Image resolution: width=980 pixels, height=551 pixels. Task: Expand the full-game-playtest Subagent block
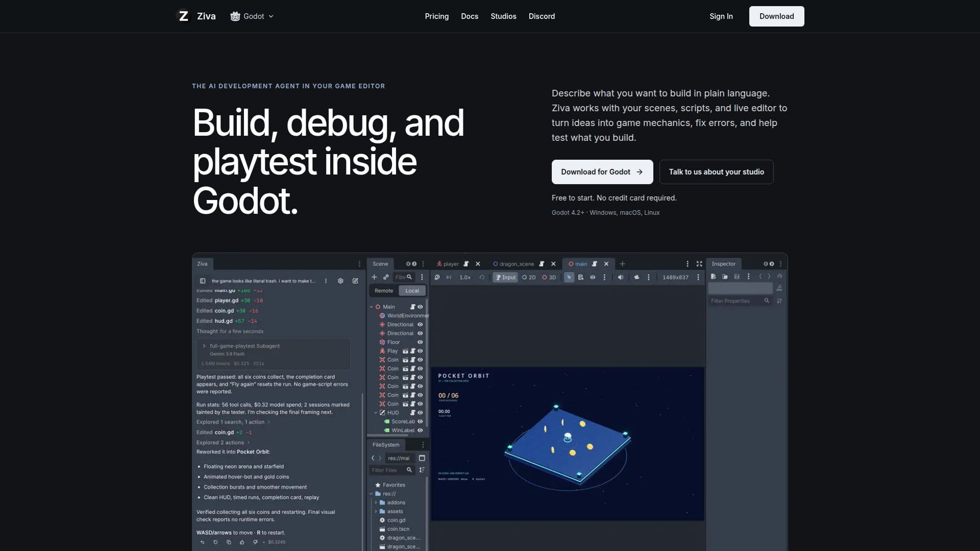pyautogui.click(x=204, y=346)
